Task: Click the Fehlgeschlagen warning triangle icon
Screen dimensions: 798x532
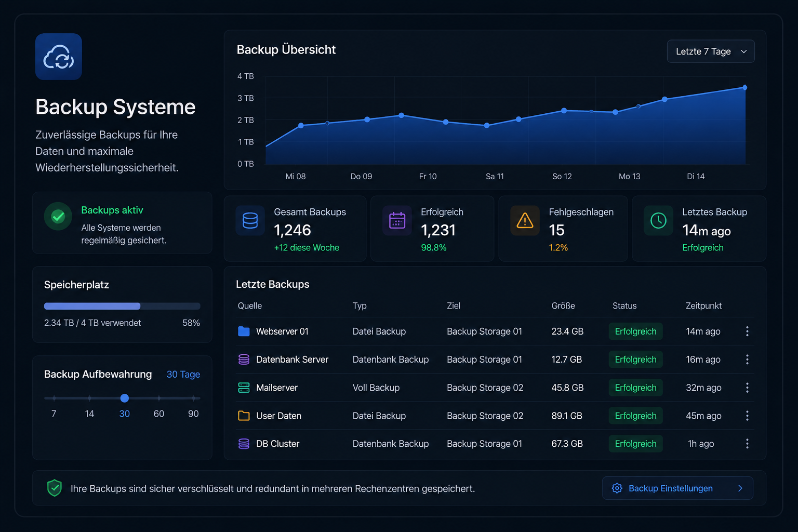Action: click(525, 221)
